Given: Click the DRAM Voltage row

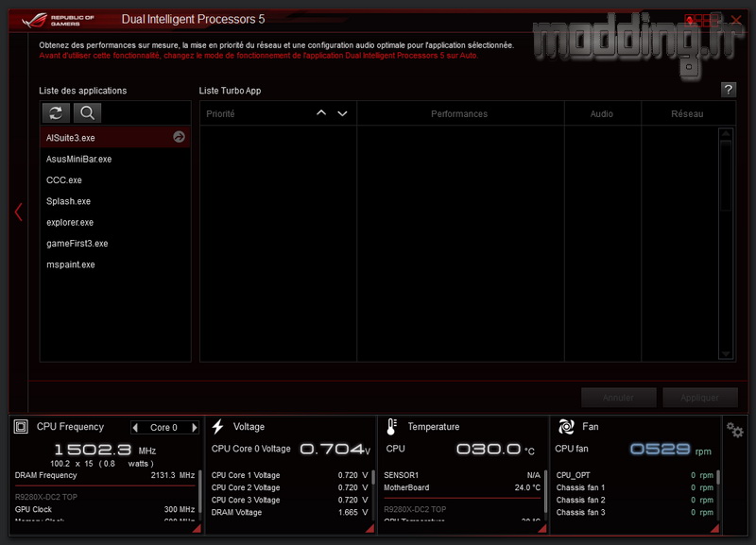Looking at the screenshot, I should point(289,512).
